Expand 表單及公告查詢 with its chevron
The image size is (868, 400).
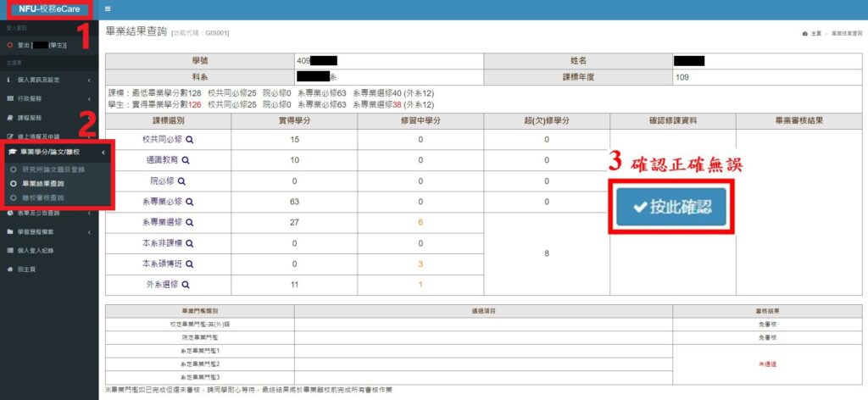pos(89,214)
